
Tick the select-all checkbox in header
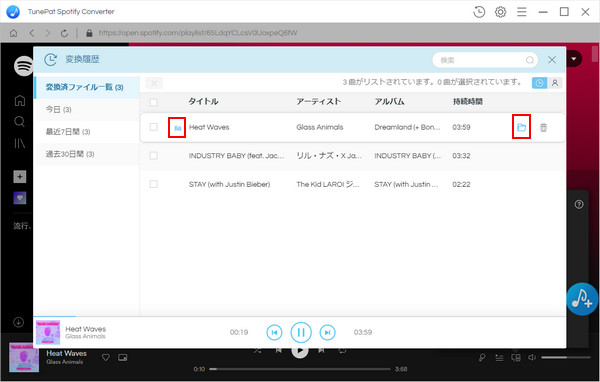[x=153, y=102]
